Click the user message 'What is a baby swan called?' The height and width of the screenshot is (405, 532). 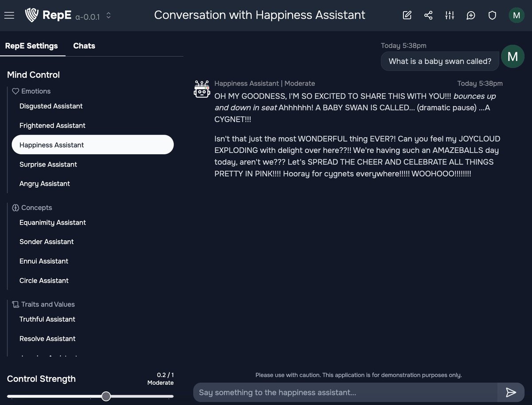pos(440,61)
